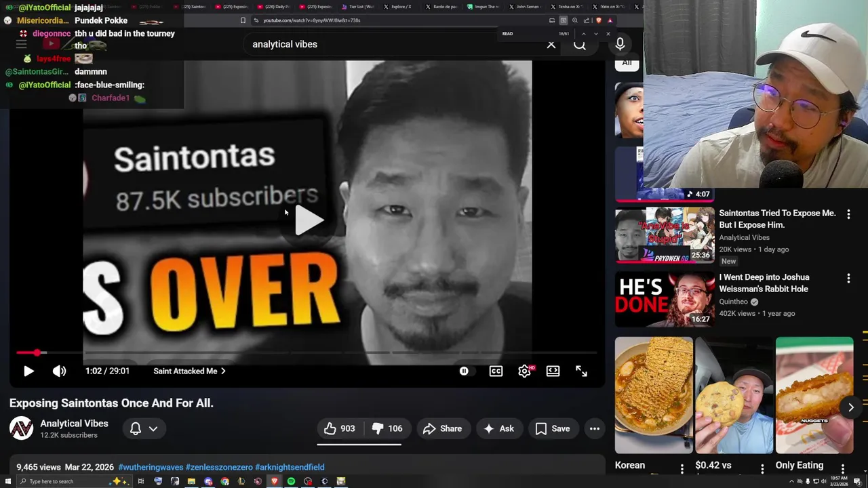The image size is (868, 488).
Task: Open the Windows notification center icon
Action: pyautogui.click(x=857, y=481)
